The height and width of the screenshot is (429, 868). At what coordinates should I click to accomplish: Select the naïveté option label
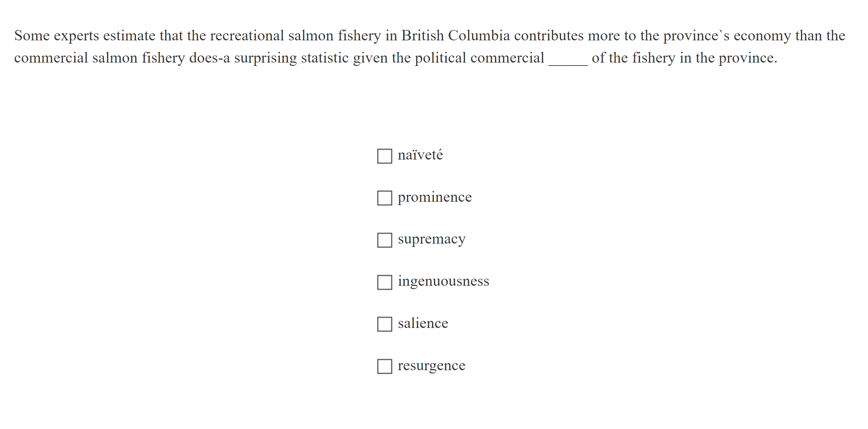pos(420,155)
